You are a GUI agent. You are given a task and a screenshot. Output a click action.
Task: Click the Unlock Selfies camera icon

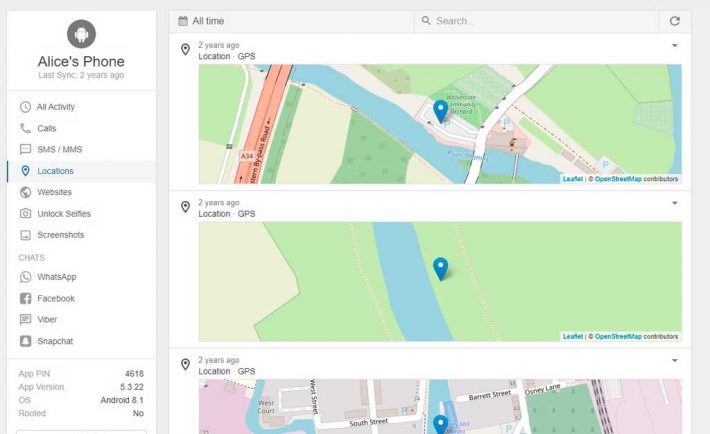point(26,214)
